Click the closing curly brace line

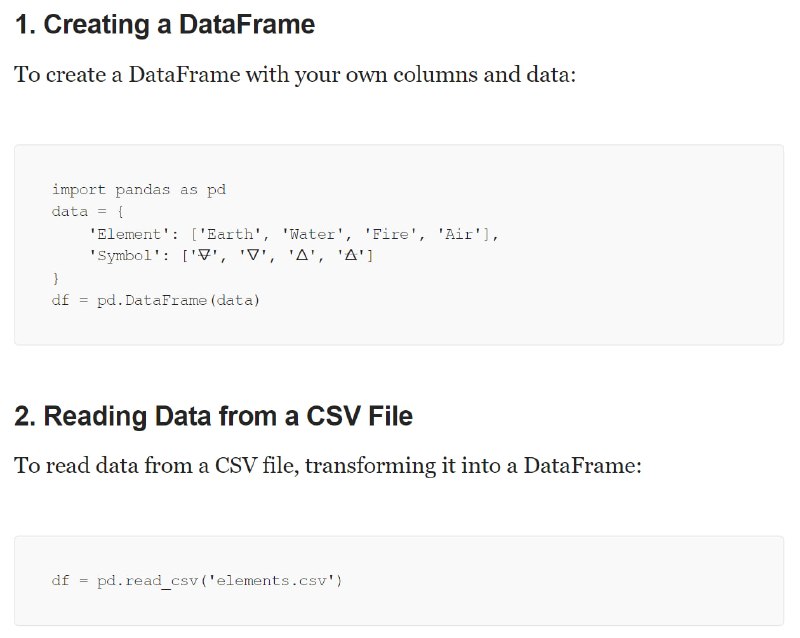tap(56, 278)
